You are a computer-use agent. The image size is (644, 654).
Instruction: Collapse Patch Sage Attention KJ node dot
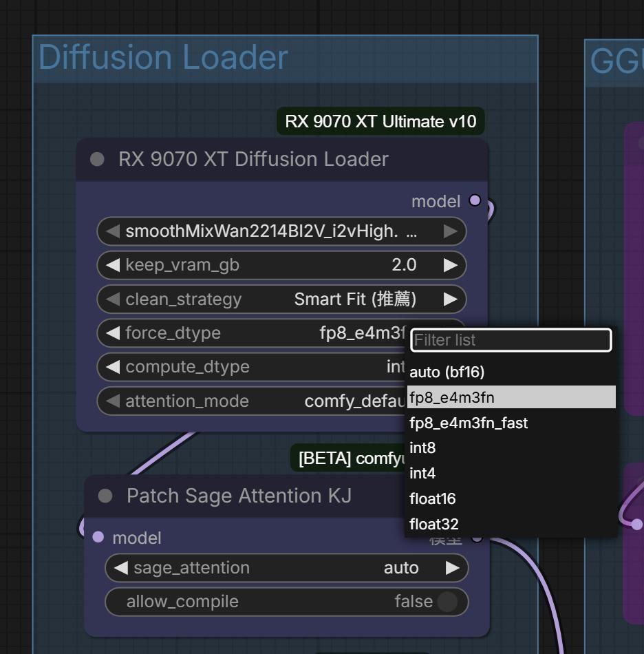[x=105, y=496]
